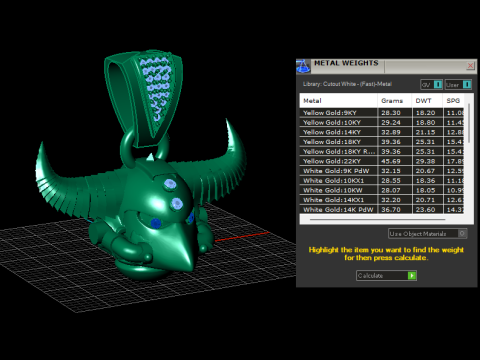Click the Metal Weights scale icon
This screenshot has height=360, width=480.
(x=303, y=66)
